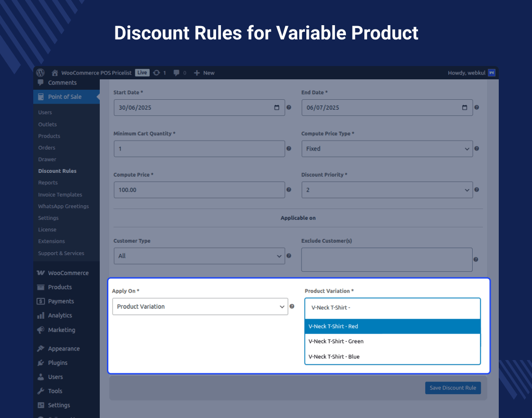This screenshot has height=418, width=532.
Task: Focus the Minimum Cart Quantity field
Action: pyautogui.click(x=199, y=149)
